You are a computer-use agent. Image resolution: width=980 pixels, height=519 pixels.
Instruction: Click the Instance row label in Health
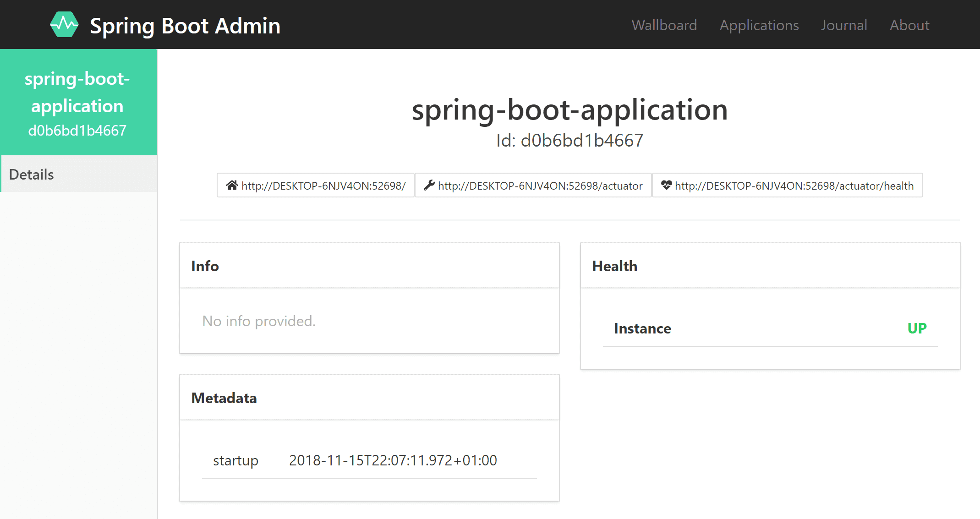coord(642,328)
